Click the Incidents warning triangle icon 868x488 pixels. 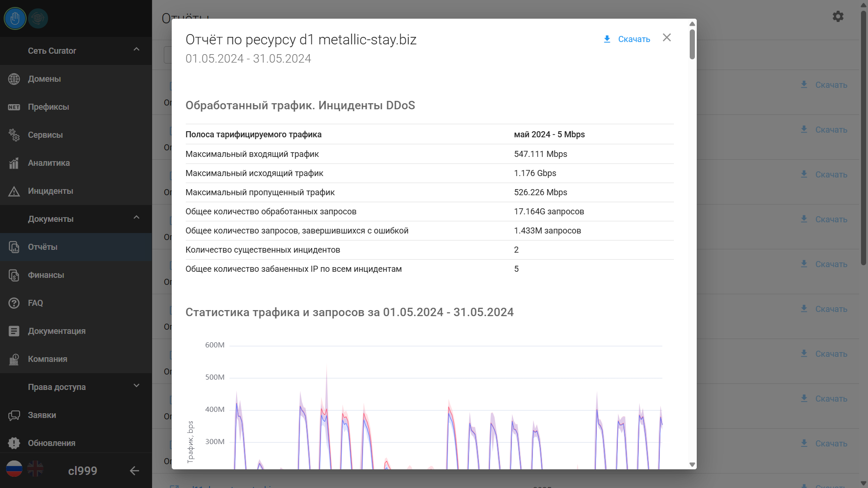(14, 191)
